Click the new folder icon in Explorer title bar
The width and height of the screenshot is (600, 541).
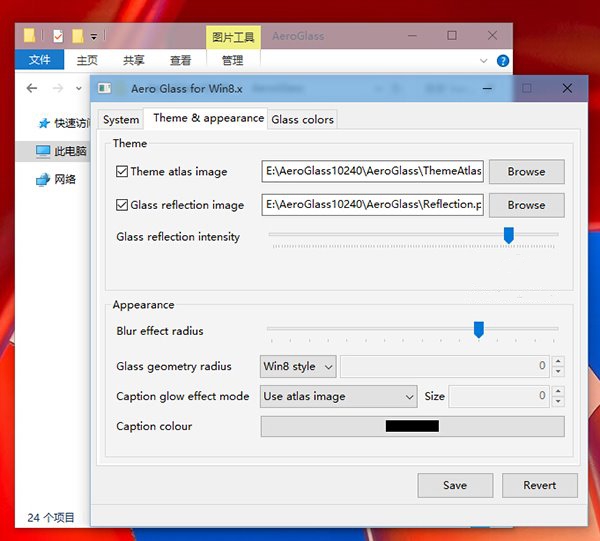click(77, 37)
